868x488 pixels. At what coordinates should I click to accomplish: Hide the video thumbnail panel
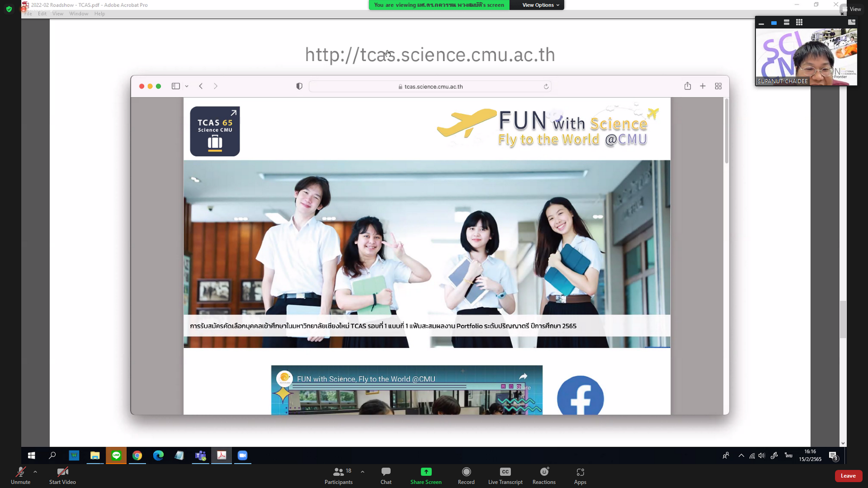761,23
